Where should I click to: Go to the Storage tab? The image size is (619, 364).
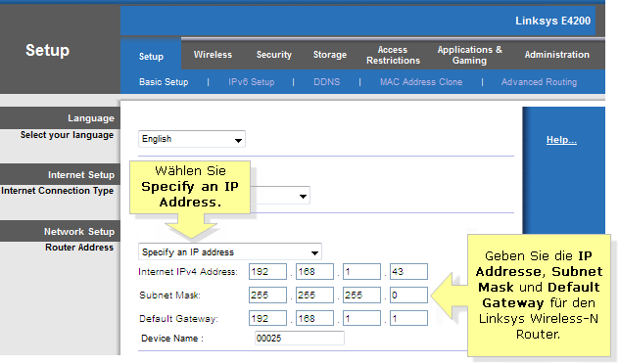point(330,55)
